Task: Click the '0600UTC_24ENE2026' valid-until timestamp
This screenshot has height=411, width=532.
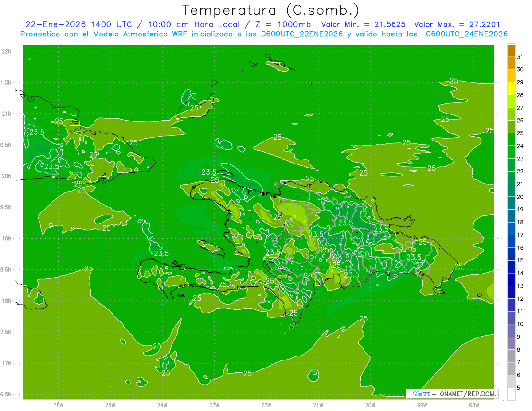Action: click(x=467, y=34)
